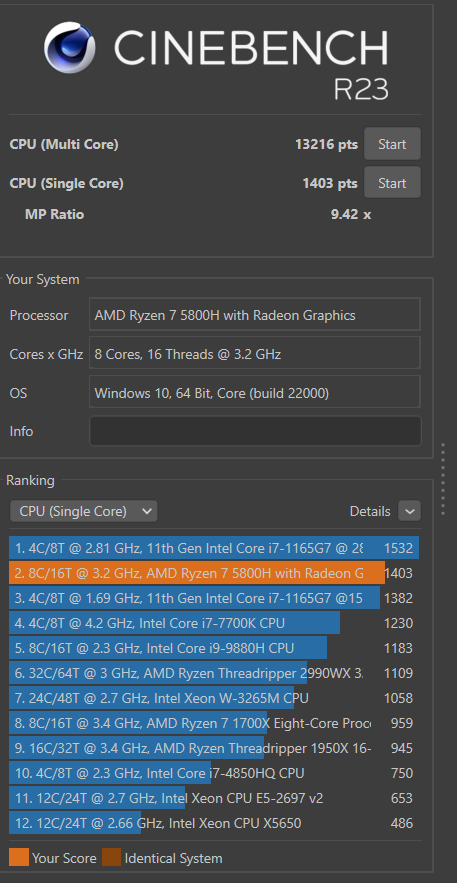Select ranking row 11 Xeon CPU E5-2697 v2
This screenshot has width=457, height=883.
214,798
